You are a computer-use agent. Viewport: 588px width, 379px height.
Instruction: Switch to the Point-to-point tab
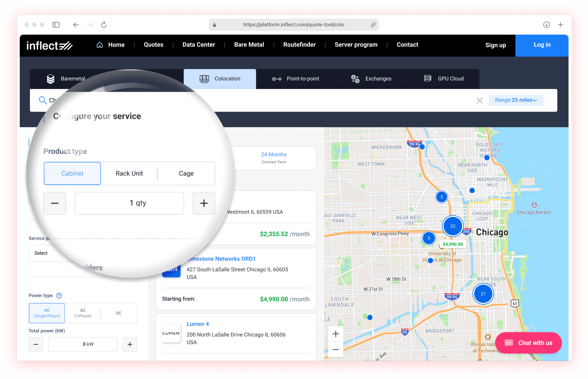coord(295,79)
